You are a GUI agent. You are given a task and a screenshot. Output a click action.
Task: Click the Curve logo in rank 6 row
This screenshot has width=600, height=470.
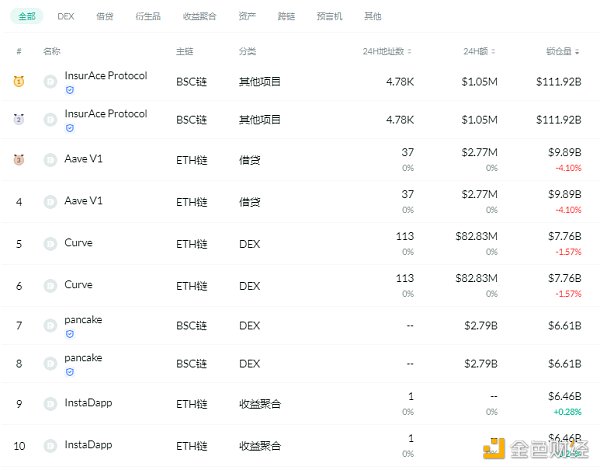50,286
